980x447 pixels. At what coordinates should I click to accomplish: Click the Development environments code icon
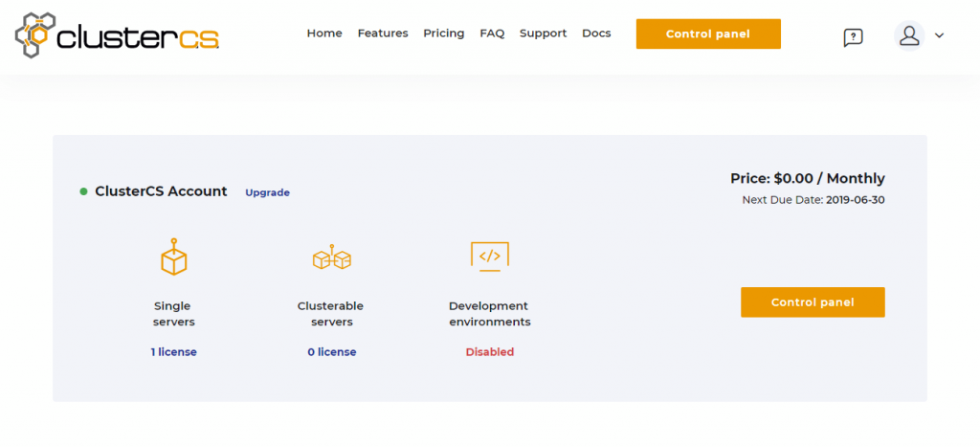[x=489, y=256]
